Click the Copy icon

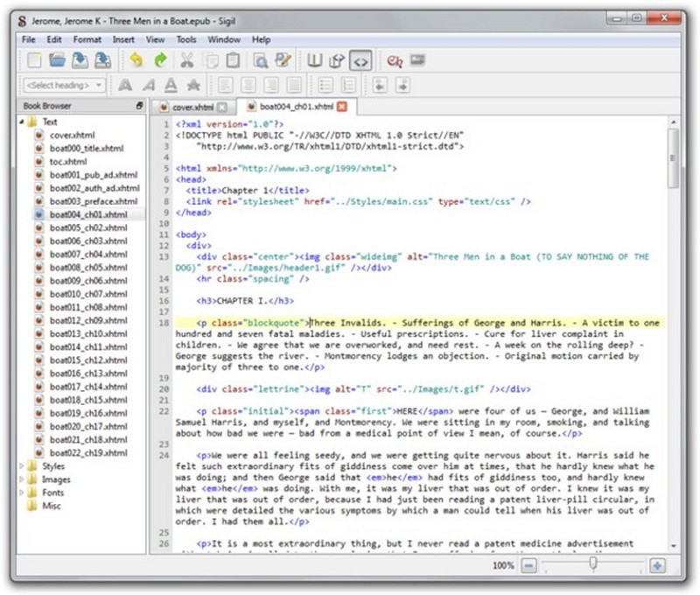[x=211, y=60]
